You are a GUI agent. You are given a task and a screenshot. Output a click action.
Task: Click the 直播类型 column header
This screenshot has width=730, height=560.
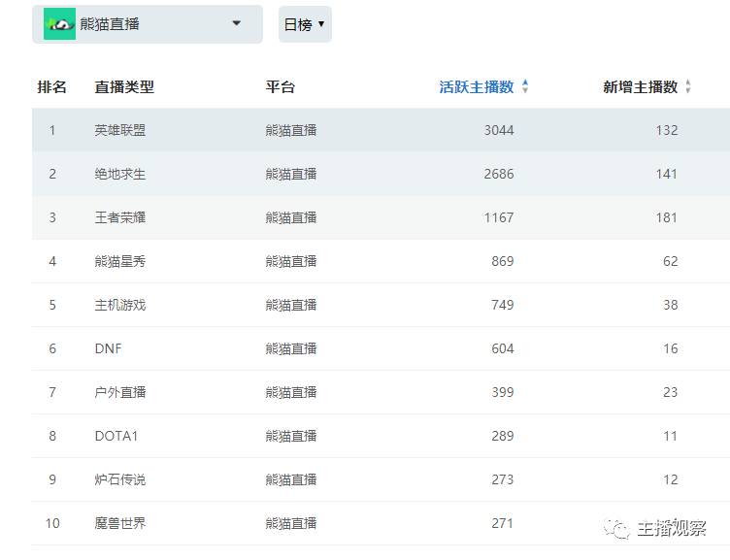[124, 86]
